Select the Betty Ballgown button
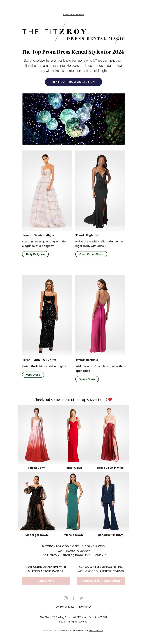The width and height of the screenshot is (147, 644). (x=35, y=254)
